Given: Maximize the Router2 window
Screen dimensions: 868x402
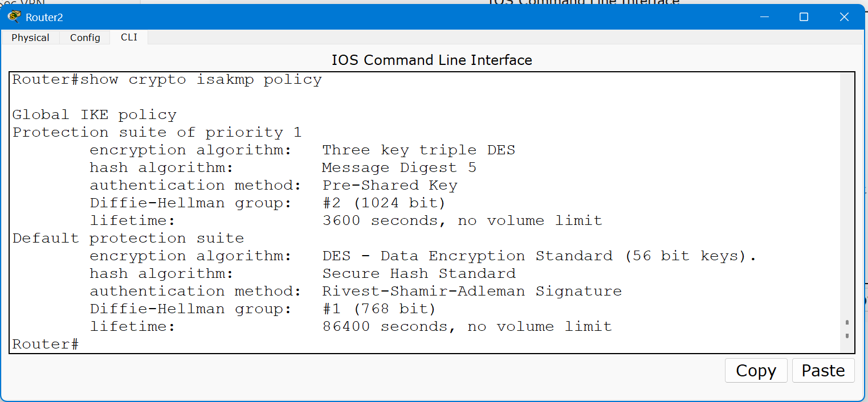Looking at the screenshot, I should pos(804,17).
